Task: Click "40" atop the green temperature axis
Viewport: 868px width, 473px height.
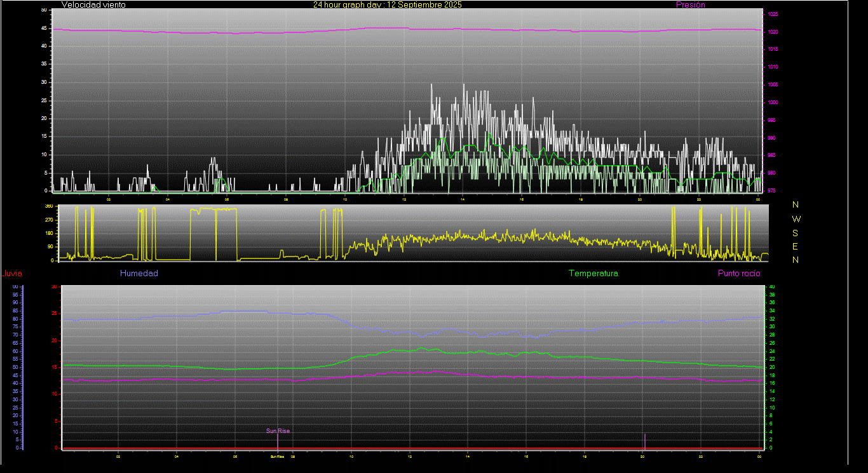Action: tap(772, 287)
